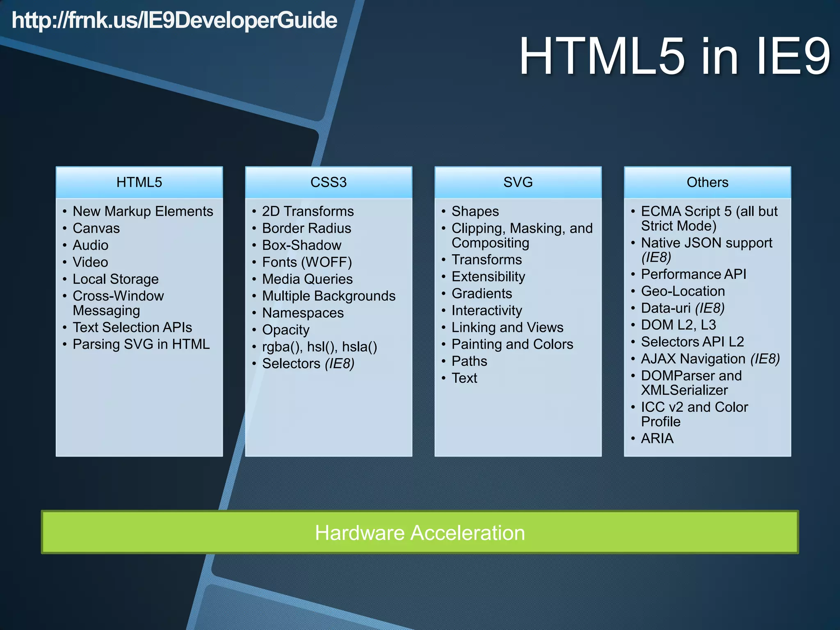Viewport: 840px width, 630px height.
Task: Select the HTML5 column header
Action: [139, 182]
